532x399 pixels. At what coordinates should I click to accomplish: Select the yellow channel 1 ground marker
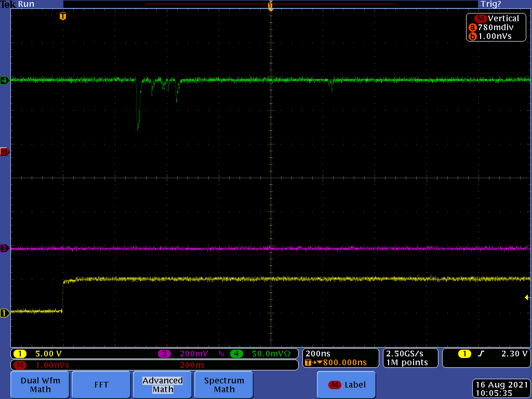coord(5,313)
